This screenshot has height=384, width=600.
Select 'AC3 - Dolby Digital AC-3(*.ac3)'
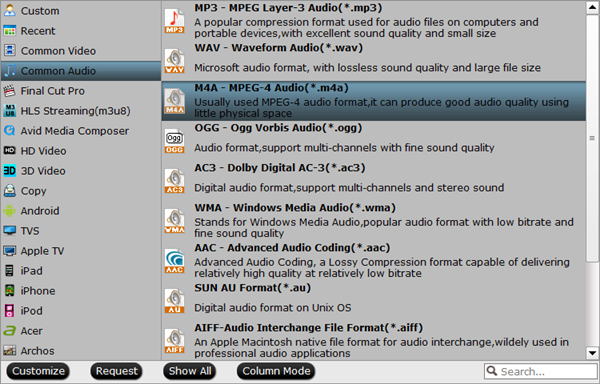(373, 181)
